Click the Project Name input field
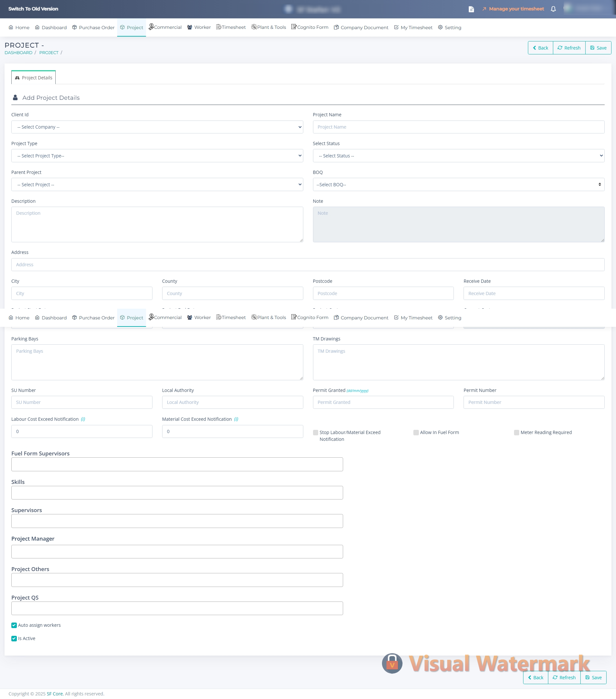Screen dimensions: 616x699 click(458, 127)
